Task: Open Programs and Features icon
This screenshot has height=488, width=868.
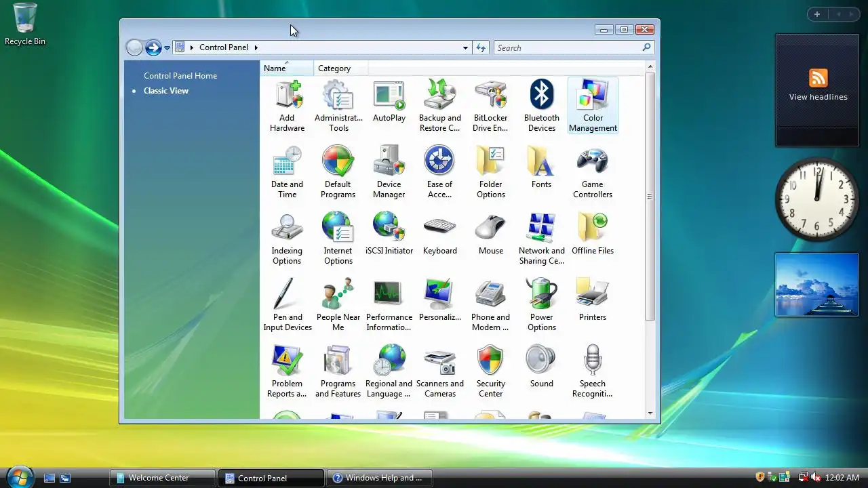Action: pos(338,371)
